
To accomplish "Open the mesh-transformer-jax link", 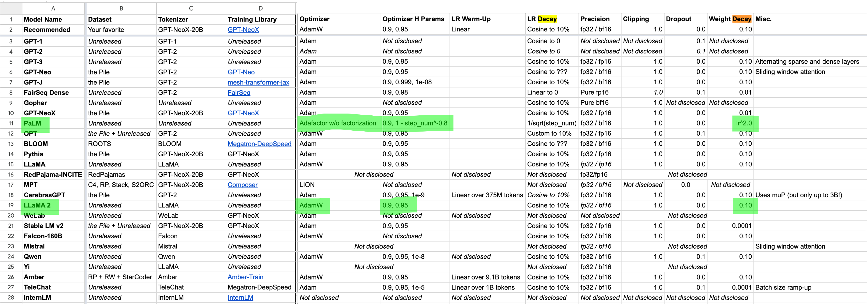I will coord(258,82).
